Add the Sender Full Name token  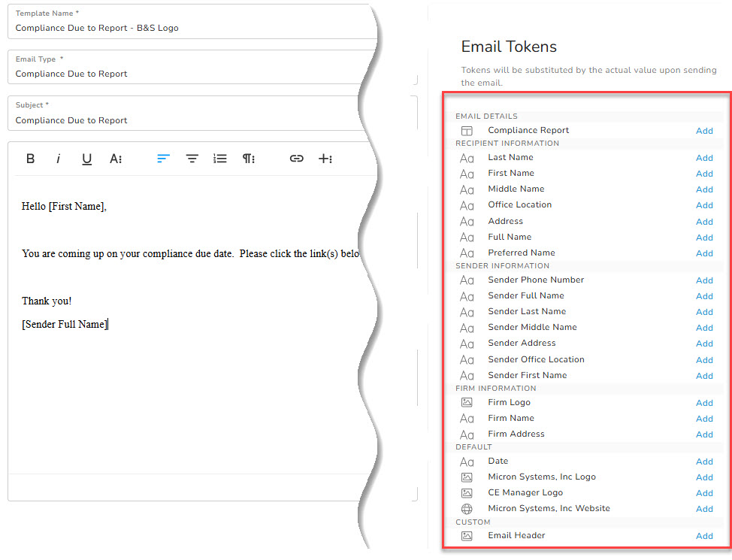[x=704, y=297]
